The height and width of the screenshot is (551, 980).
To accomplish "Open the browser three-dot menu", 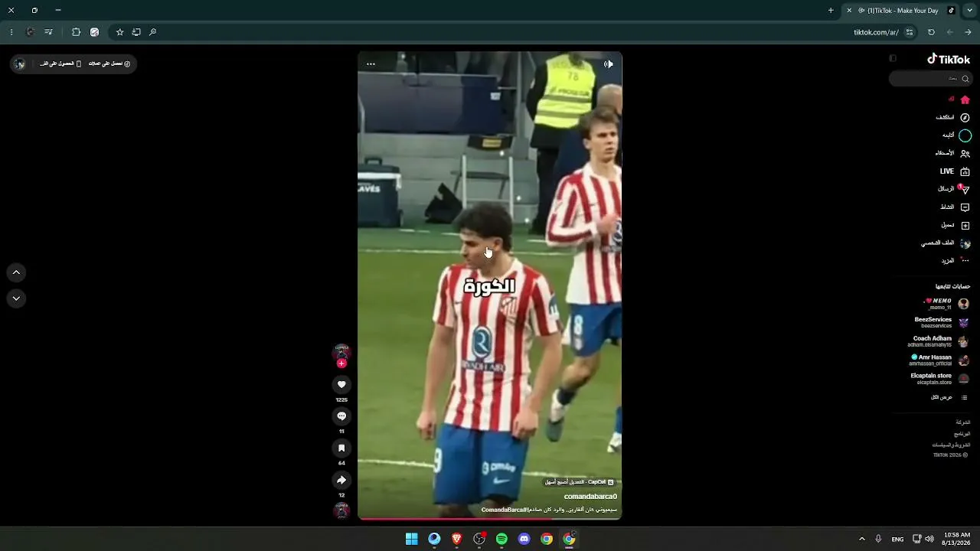I will [11, 32].
